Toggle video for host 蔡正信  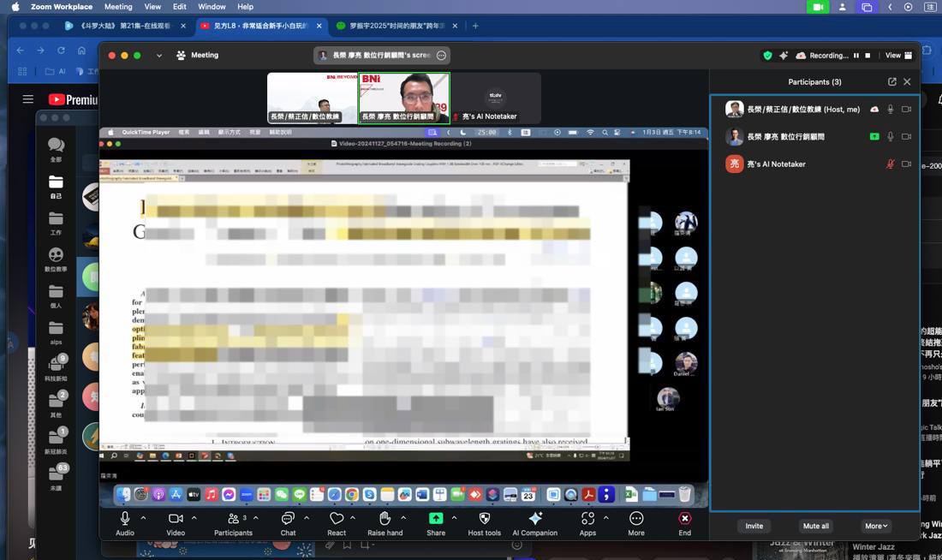pos(906,110)
